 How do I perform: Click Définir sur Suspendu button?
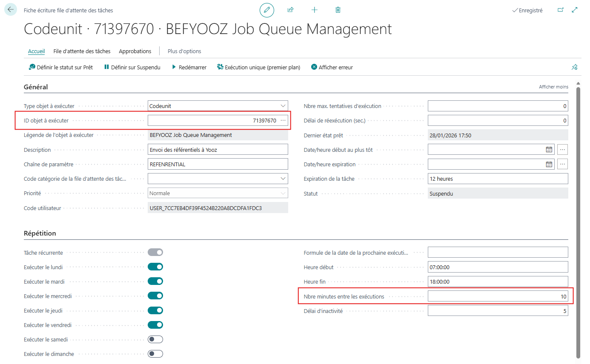(x=132, y=67)
